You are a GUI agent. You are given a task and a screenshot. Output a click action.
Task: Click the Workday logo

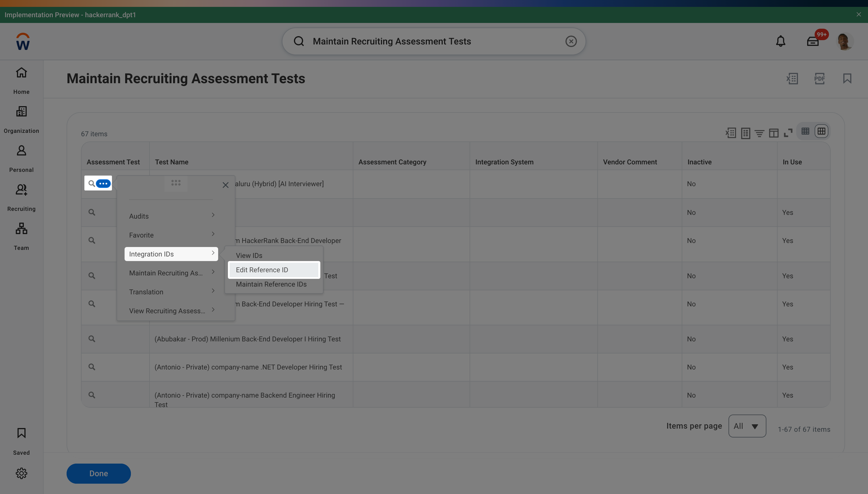(23, 41)
